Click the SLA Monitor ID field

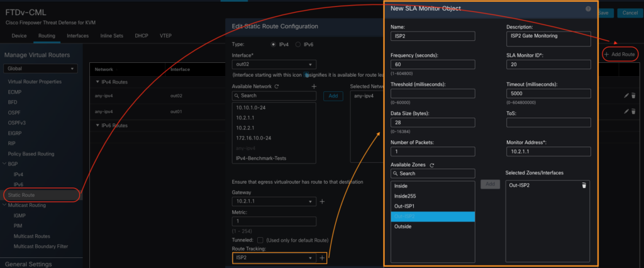click(548, 65)
